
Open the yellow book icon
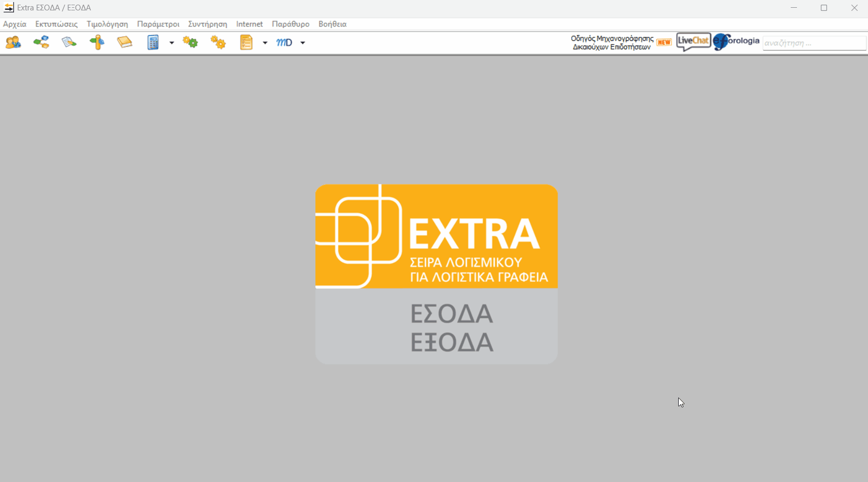point(124,42)
